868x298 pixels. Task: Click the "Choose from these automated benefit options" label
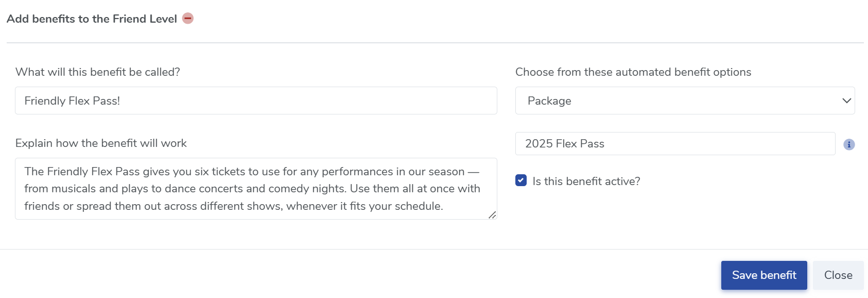(x=633, y=72)
